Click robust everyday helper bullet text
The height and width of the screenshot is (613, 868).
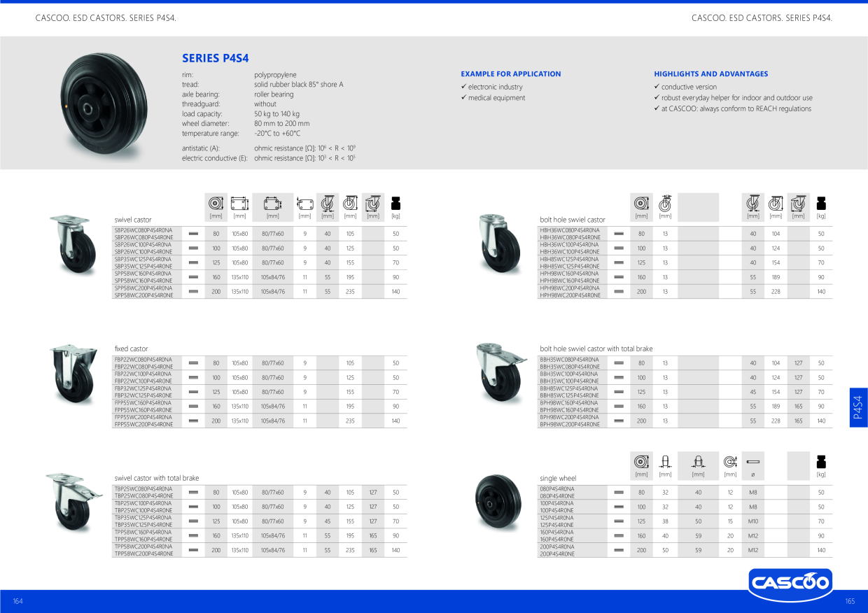pos(737,98)
